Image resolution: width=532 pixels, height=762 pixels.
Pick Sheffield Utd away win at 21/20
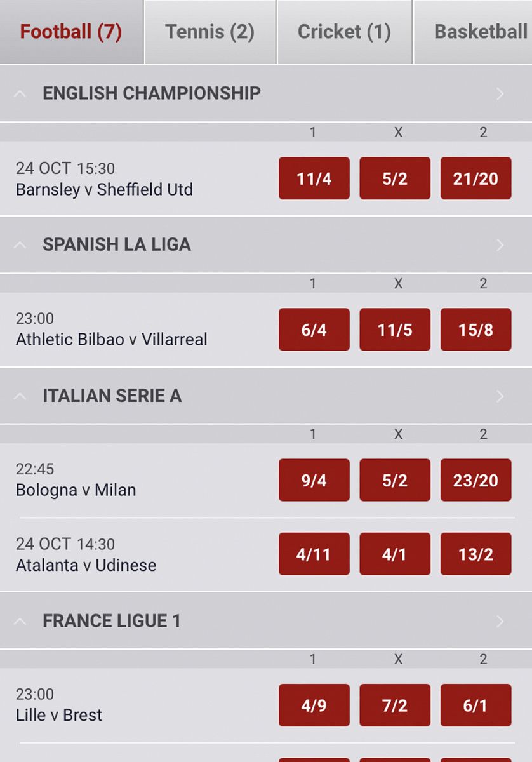pos(475,178)
